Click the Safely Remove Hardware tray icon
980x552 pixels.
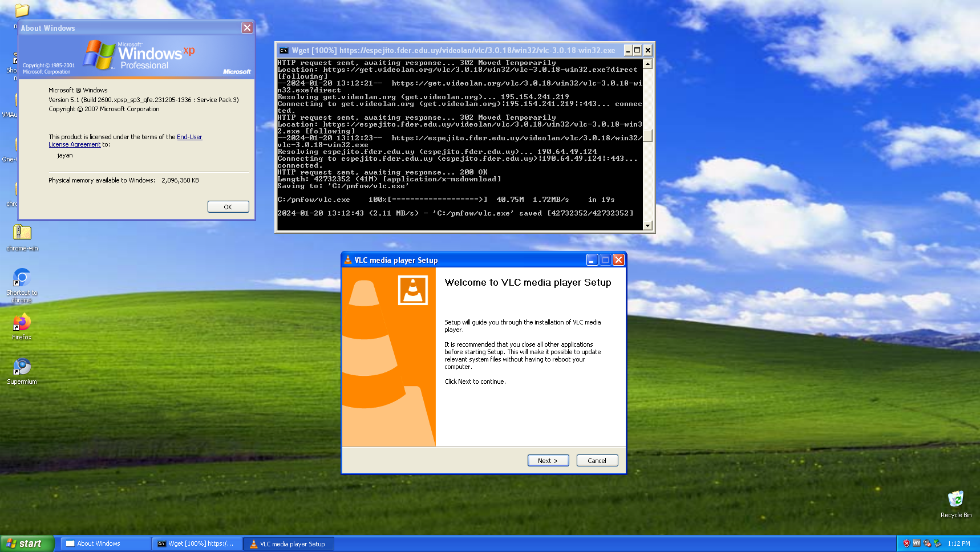937,543
